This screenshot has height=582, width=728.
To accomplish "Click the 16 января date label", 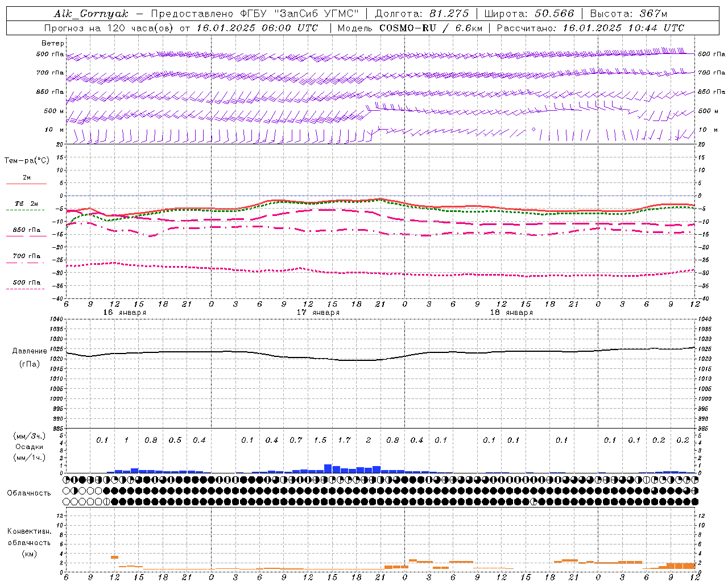I will [x=125, y=313].
